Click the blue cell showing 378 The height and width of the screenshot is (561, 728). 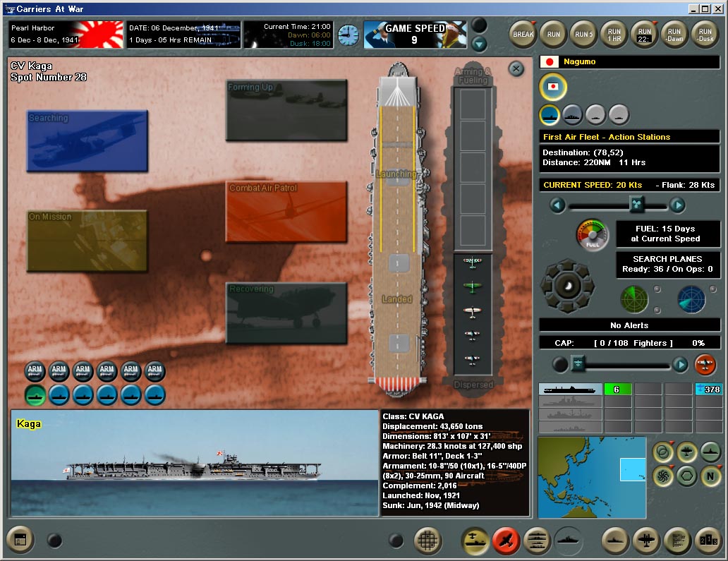point(708,389)
